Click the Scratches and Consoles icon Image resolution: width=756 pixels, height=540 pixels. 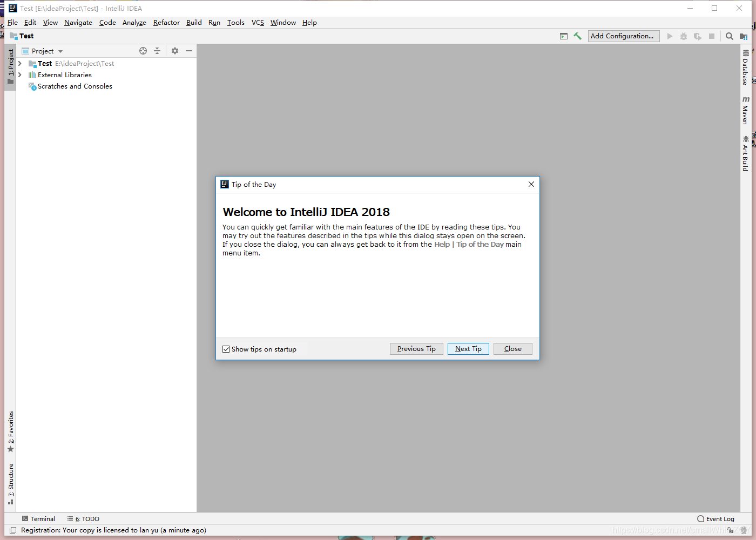32,86
